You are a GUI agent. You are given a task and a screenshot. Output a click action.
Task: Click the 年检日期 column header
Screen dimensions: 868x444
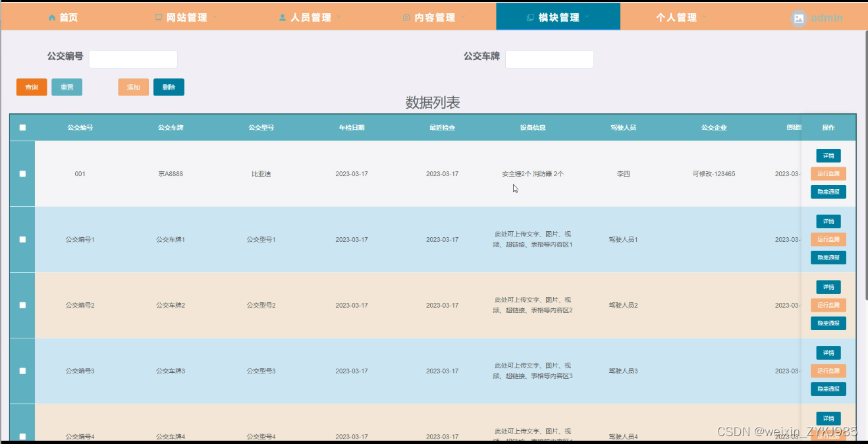pos(352,128)
